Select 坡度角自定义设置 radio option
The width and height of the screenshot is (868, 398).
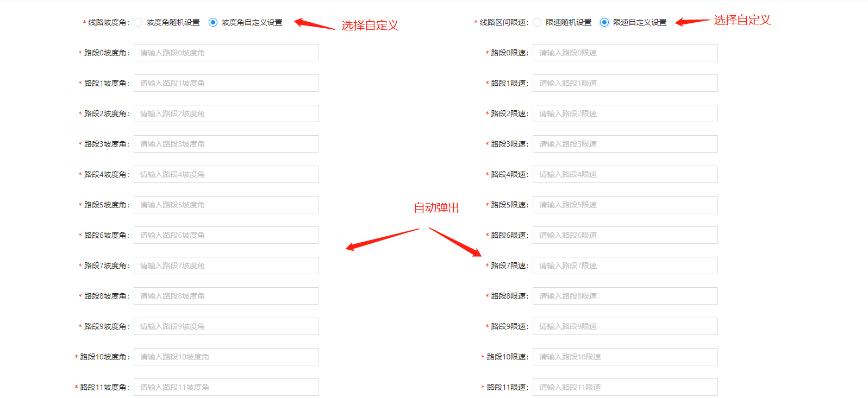(x=213, y=22)
